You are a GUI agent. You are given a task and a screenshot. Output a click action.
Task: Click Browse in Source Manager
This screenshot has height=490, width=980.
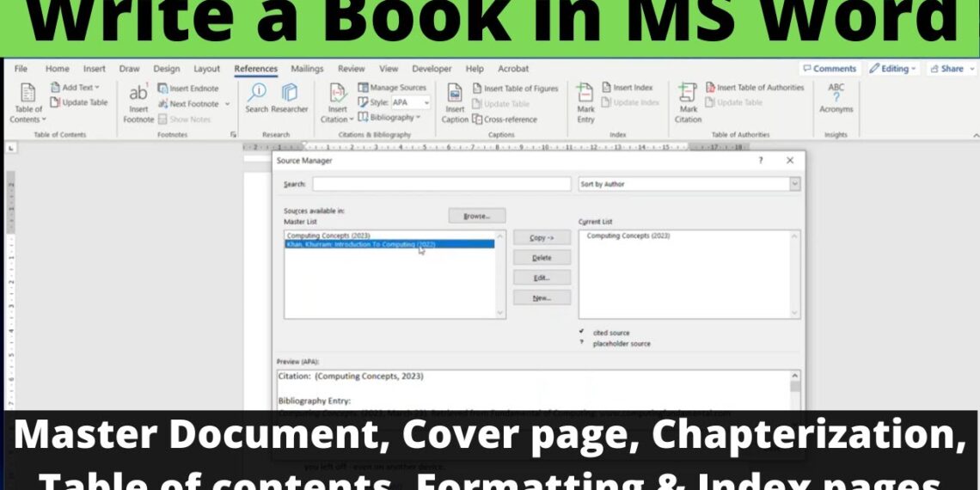pos(477,217)
